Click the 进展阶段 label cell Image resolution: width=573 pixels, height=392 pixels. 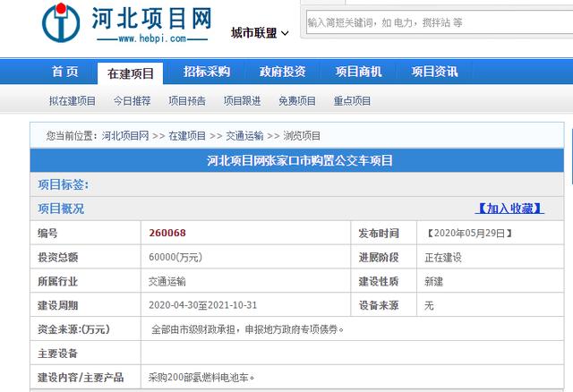(384, 257)
